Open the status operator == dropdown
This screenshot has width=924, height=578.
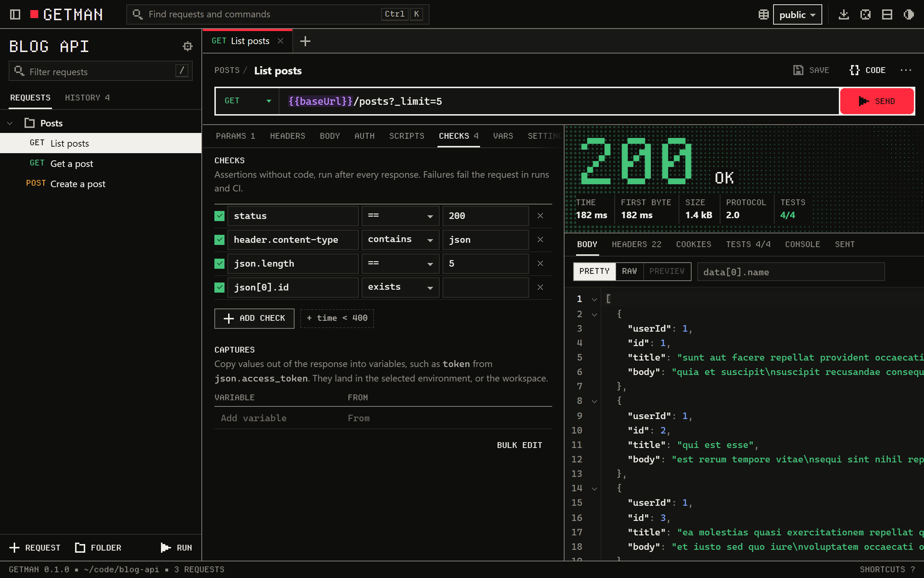coord(400,216)
